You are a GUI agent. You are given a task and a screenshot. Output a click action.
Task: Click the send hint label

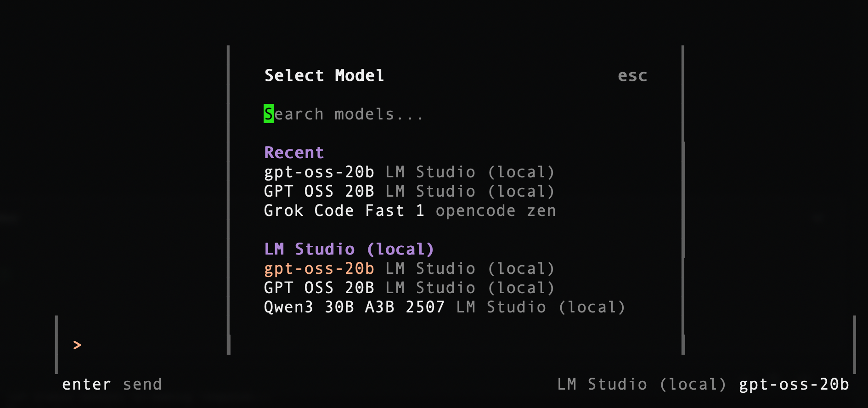[x=142, y=385]
